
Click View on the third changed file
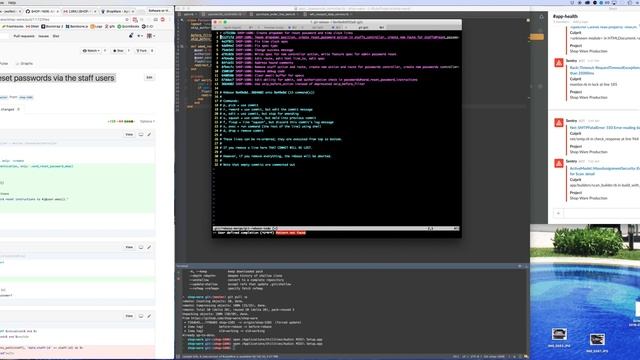[129, 316]
